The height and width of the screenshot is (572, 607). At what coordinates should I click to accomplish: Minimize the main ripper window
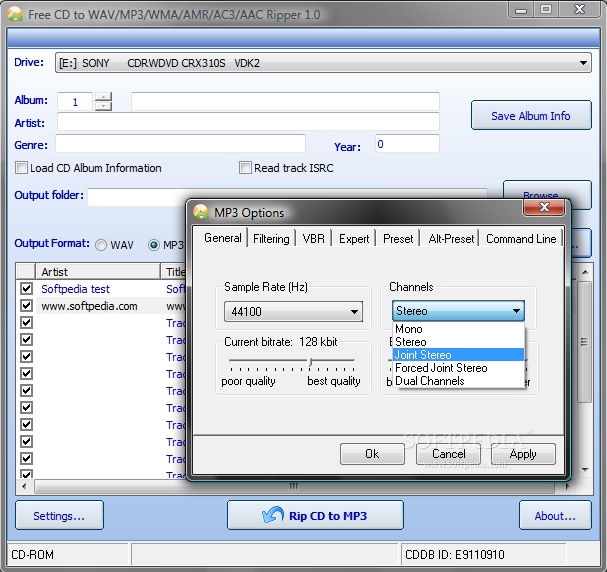click(x=521, y=9)
